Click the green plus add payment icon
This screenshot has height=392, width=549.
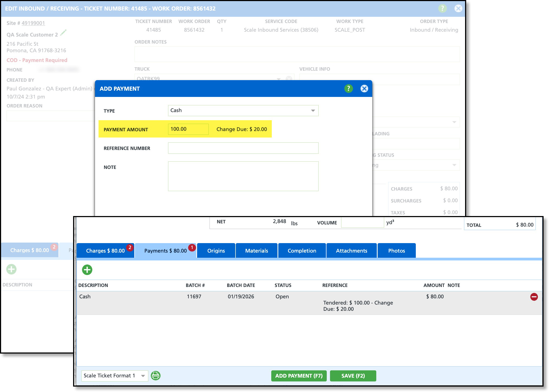[87, 270]
